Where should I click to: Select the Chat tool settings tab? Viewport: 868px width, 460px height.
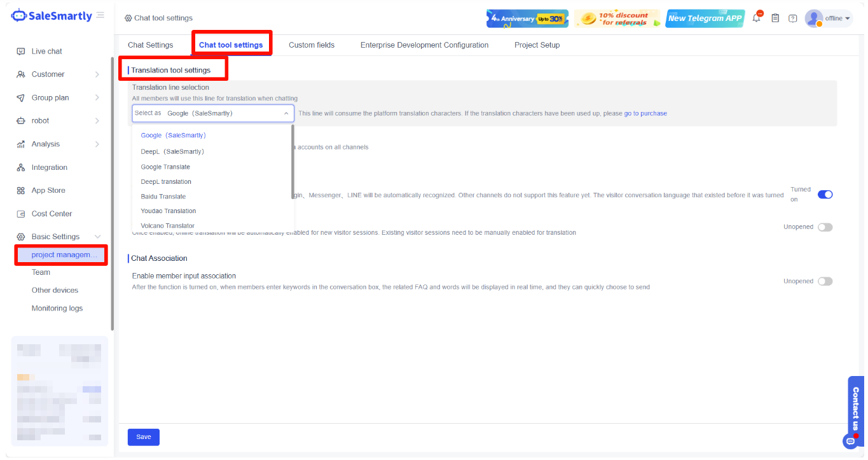click(x=231, y=45)
